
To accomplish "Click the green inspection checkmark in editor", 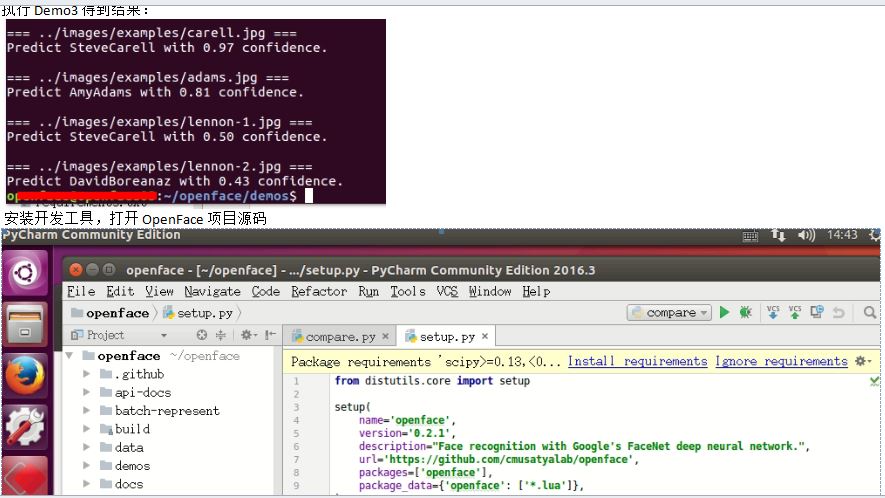I will 874,381.
